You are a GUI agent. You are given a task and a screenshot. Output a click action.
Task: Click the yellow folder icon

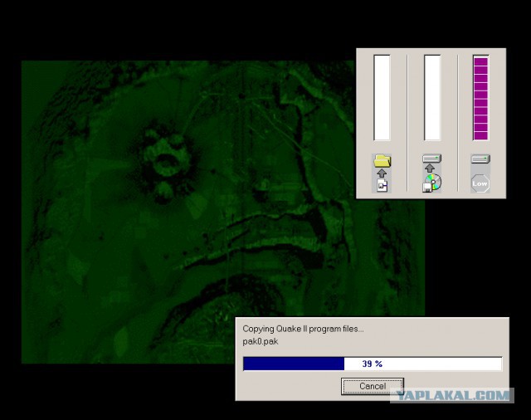tap(382, 160)
